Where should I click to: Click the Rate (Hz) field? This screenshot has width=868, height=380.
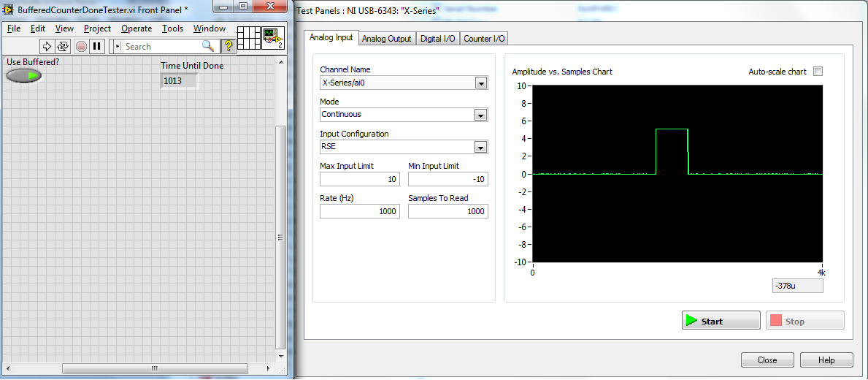360,211
